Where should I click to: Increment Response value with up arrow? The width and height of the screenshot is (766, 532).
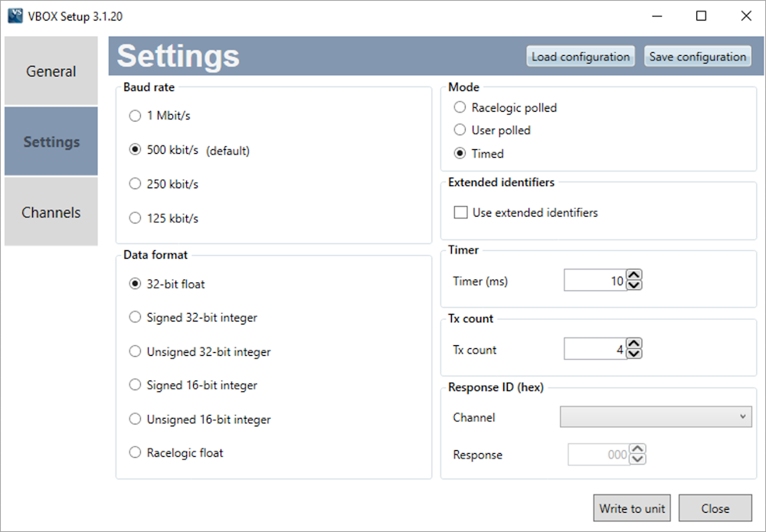coord(638,449)
